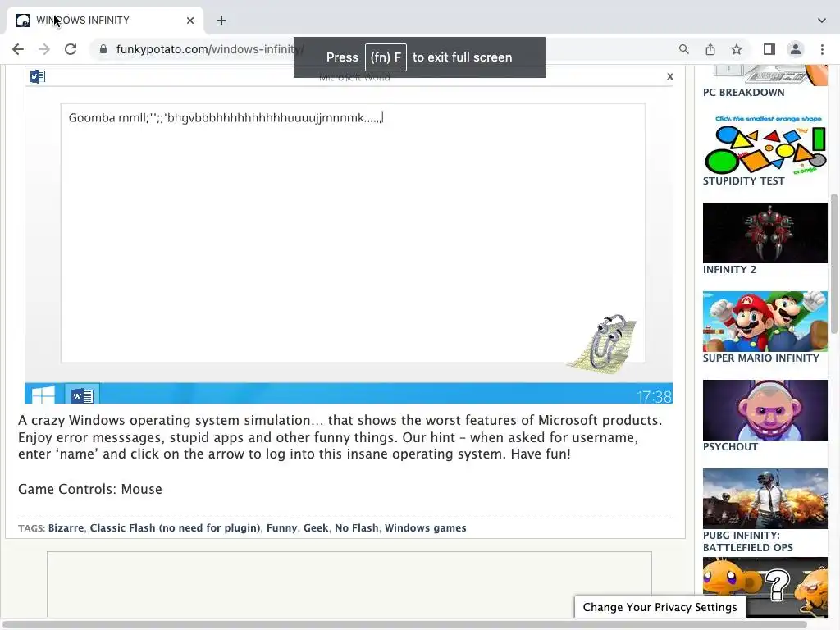Open the SUPER MARIO INFINITY title link
Image resolution: width=840 pixels, height=630 pixels.
point(760,358)
